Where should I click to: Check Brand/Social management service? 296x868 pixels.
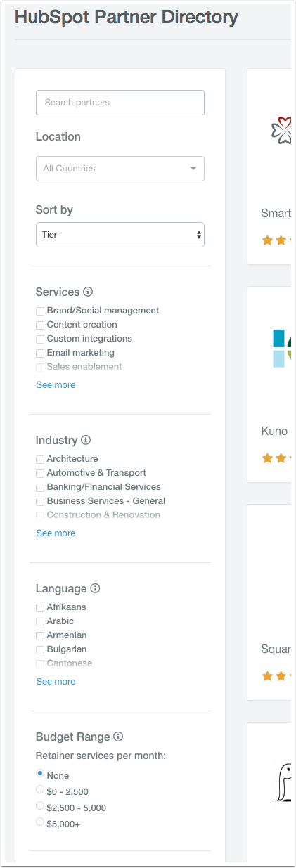40,311
